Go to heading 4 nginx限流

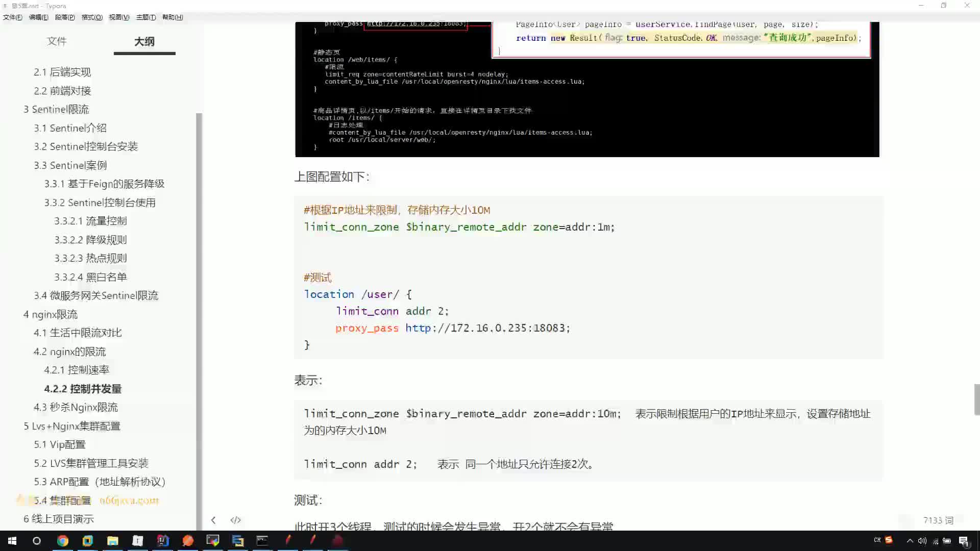pos(51,314)
